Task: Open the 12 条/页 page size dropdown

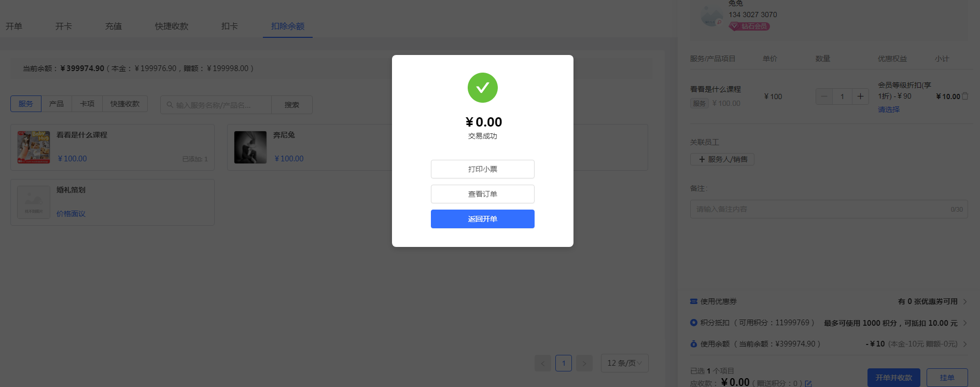Action: (x=624, y=363)
